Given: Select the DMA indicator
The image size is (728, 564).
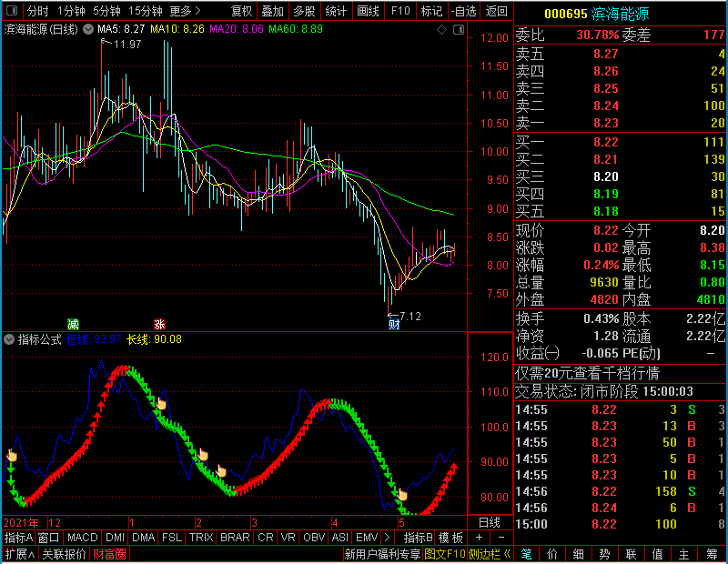Looking at the screenshot, I should [x=143, y=538].
